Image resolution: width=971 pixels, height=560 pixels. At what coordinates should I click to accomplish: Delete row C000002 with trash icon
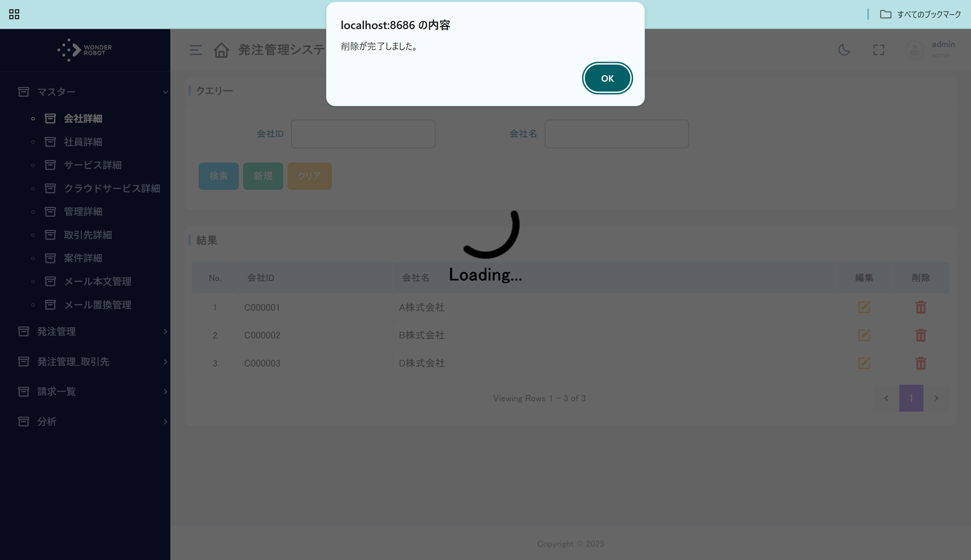coord(921,335)
